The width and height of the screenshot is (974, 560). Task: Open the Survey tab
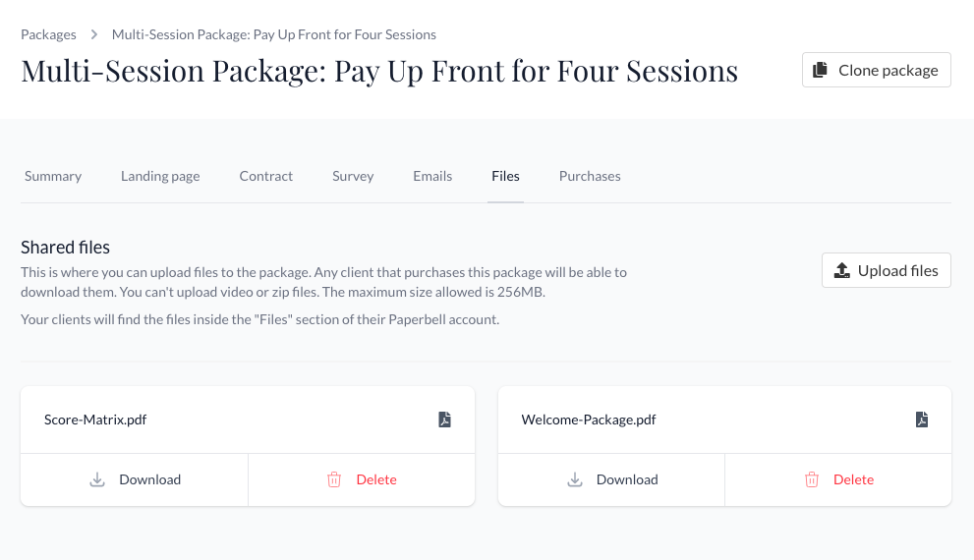point(353,176)
